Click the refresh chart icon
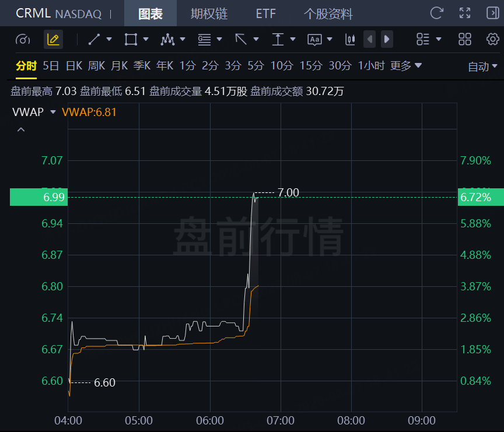 pos(436,13)
